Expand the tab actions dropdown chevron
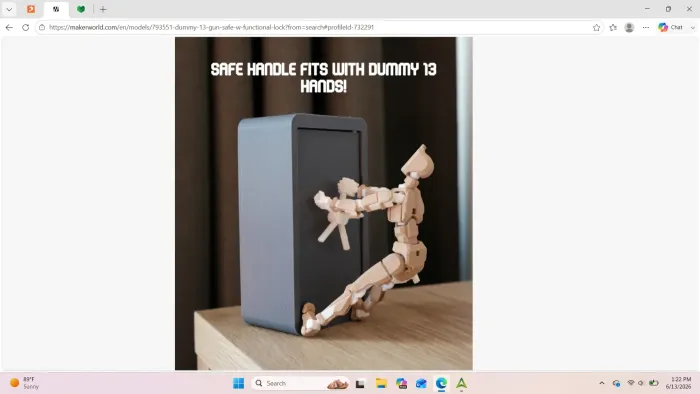Viewport: 700px width, 394px height. pyautogui.click(x=9, y=9)
